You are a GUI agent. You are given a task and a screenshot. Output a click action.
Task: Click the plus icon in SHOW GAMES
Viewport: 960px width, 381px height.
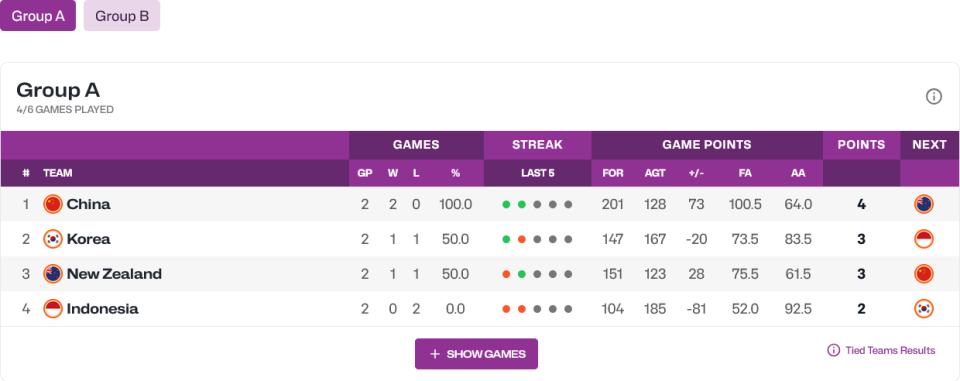(x=435, y=354)
